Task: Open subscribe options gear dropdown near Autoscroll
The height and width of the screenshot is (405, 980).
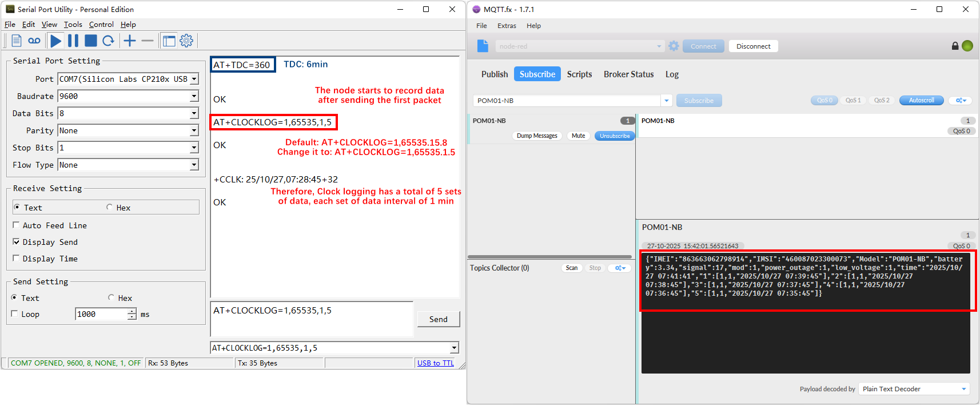Action: 961,101
